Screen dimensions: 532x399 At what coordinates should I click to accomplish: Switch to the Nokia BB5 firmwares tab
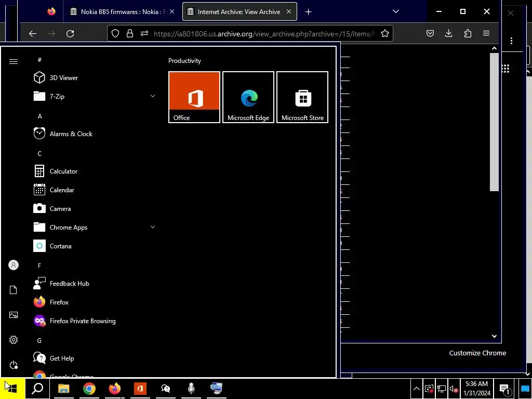click(x=123, y=11)
